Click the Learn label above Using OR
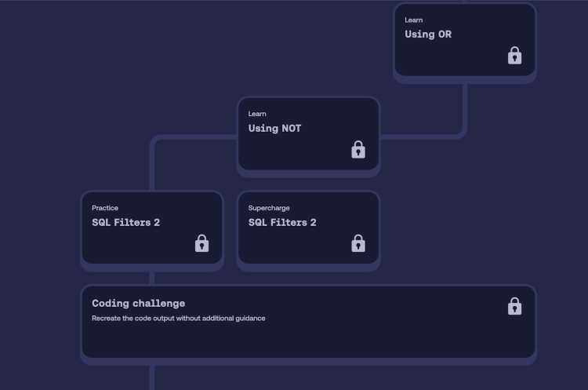This screenshot has height=390, width=588. 414,20
